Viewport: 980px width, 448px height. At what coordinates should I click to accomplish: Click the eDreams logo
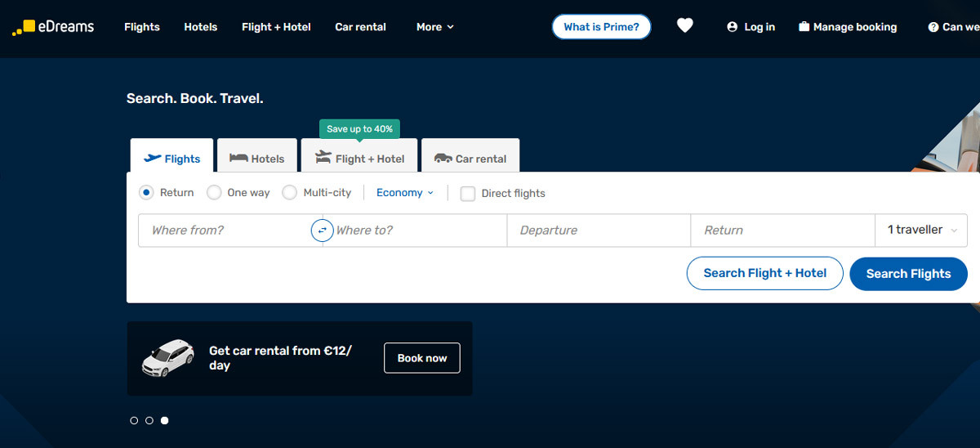point(53,27)
